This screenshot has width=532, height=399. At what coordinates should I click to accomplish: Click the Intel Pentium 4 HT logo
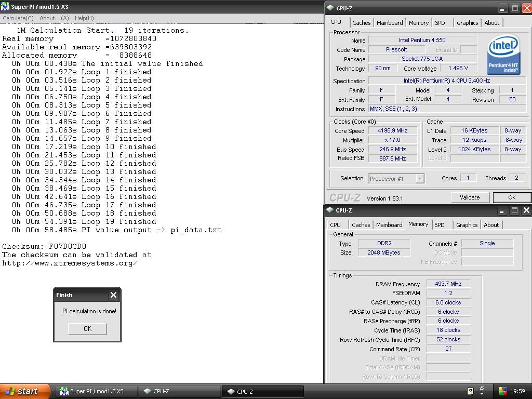point(503,55)
